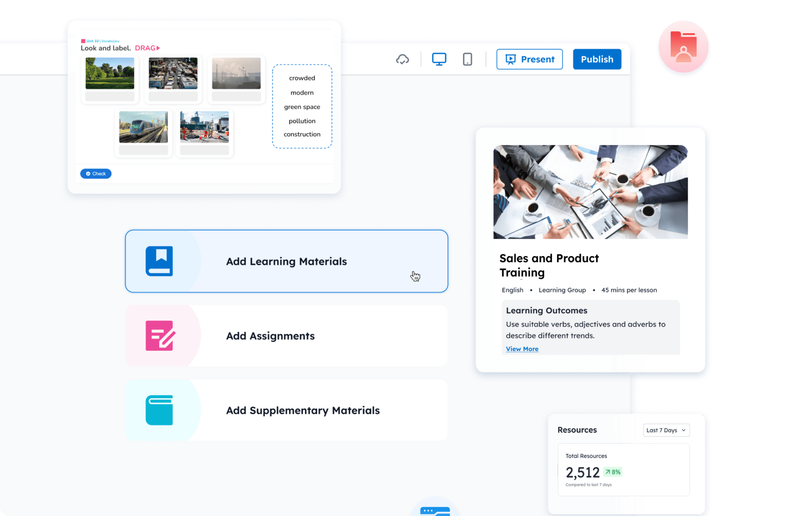The image size is (812, 516).
Task: Expand Learning Outcomes via View More
Action: click(522, 349)
